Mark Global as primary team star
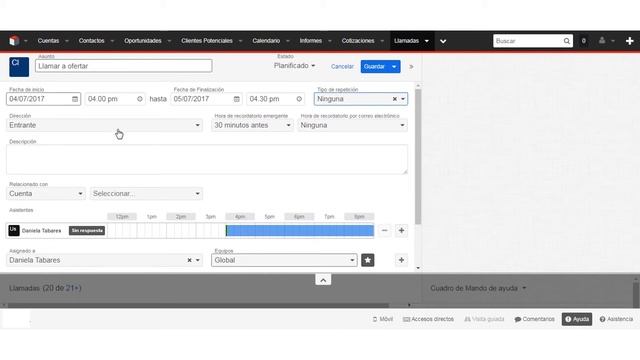Image resolution: width=640 pixels, height=360 pixels. point(368,260)
